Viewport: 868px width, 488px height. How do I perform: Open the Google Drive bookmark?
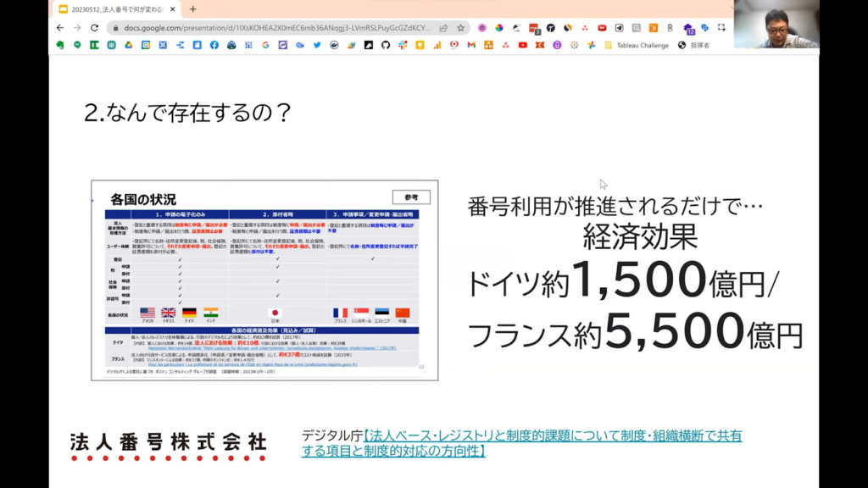129,45
